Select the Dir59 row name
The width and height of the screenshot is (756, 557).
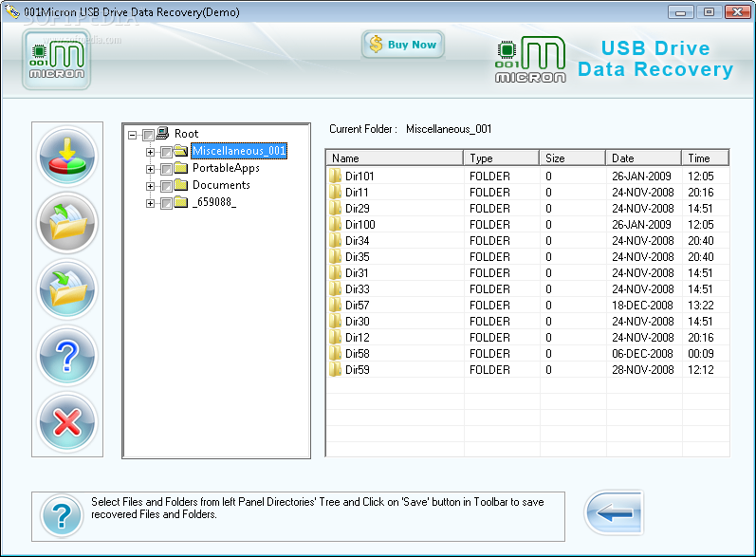[x=358, y=369]
